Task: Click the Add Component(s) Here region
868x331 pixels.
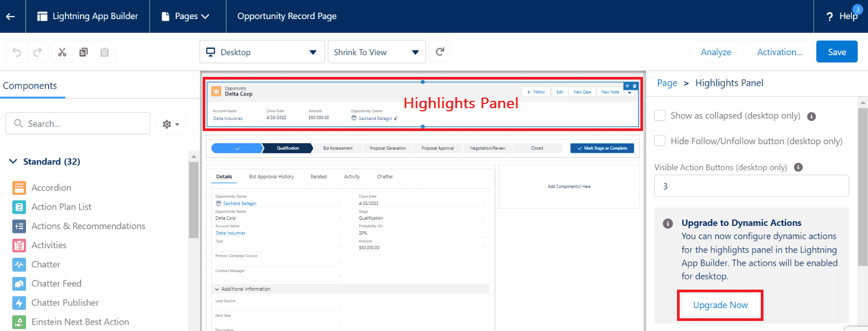Action: click(x=569, y=187)
